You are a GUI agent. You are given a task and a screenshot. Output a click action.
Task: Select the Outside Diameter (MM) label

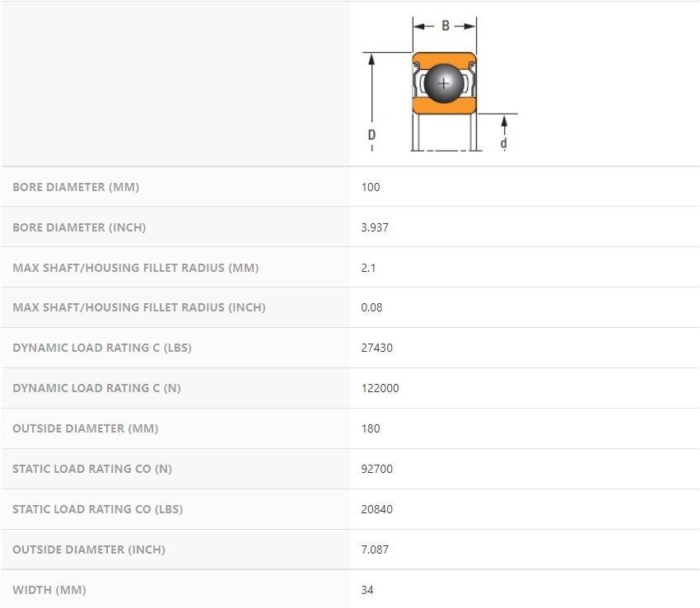(x=86, y=428)
